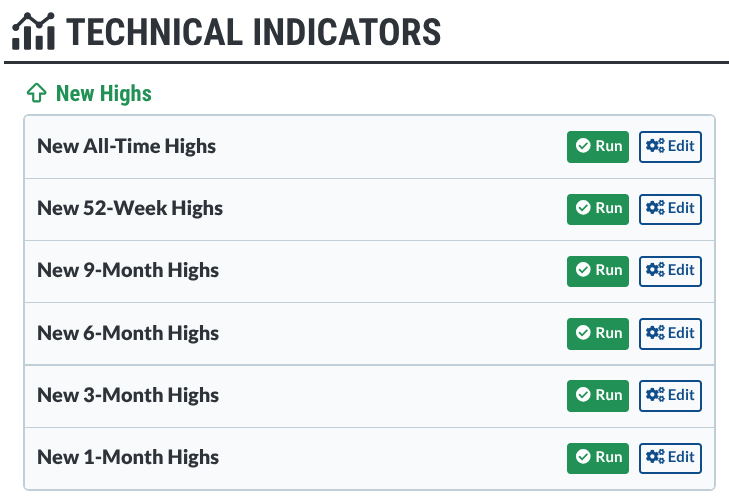Edit the New 52-Week Highs screen

click(670, 208)
